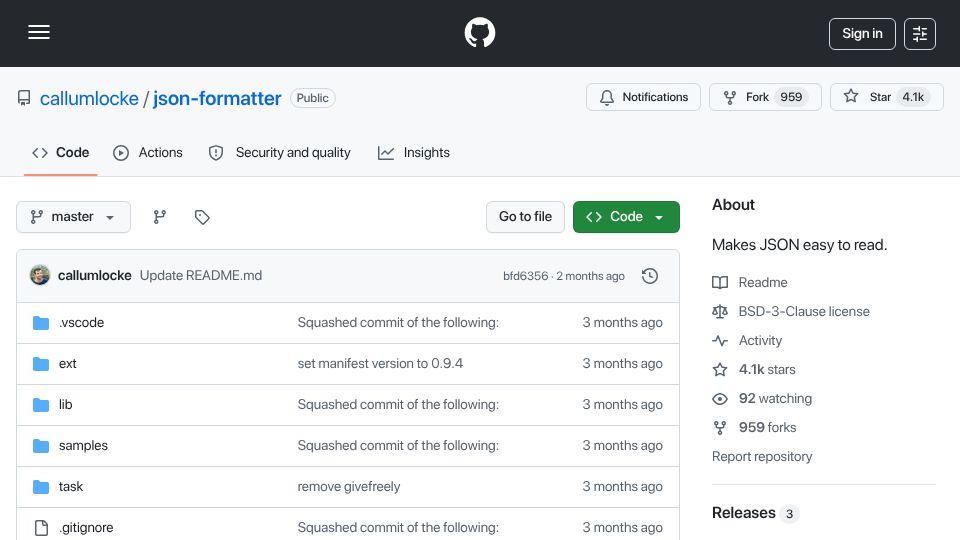Open callumlocke commit author link

coord(95,276)
